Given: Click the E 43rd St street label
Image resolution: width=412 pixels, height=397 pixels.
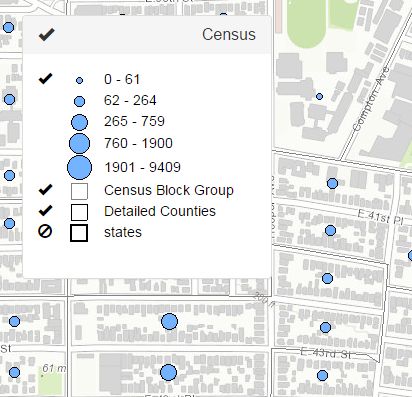Looking at the screenshot, I should click(326, 353).
